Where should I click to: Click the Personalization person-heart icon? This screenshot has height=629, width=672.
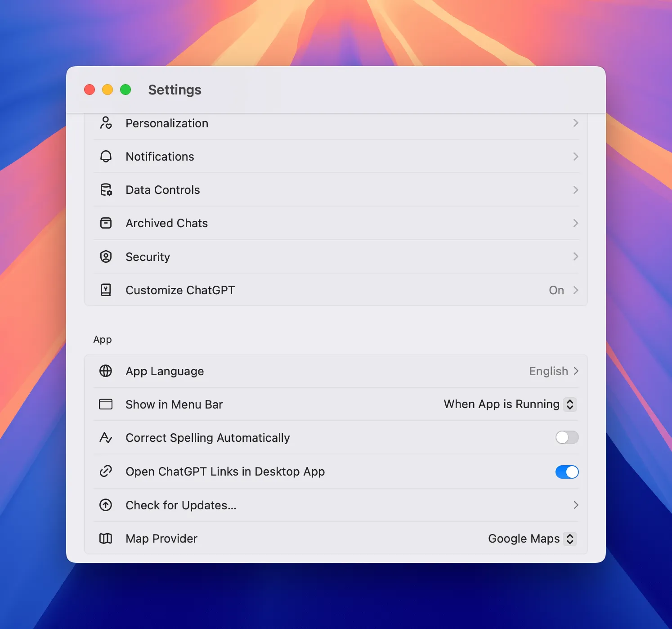pos(106,123)
